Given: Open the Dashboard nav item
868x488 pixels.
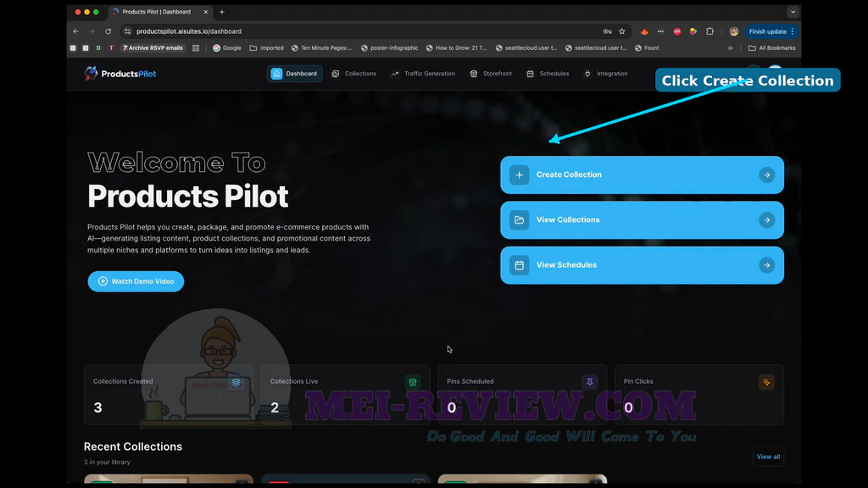Looking at the screenshot, I should click(x=294, y=74).
